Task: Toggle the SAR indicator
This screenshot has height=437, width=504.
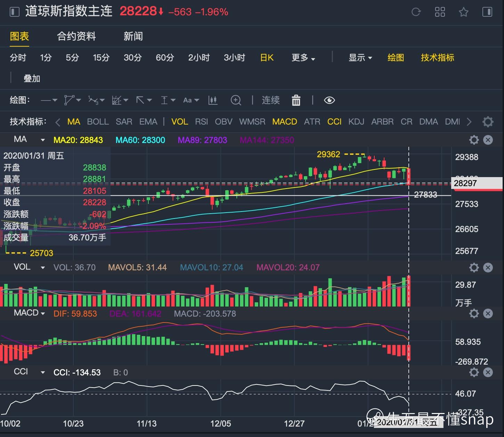Action: (124, 122)
